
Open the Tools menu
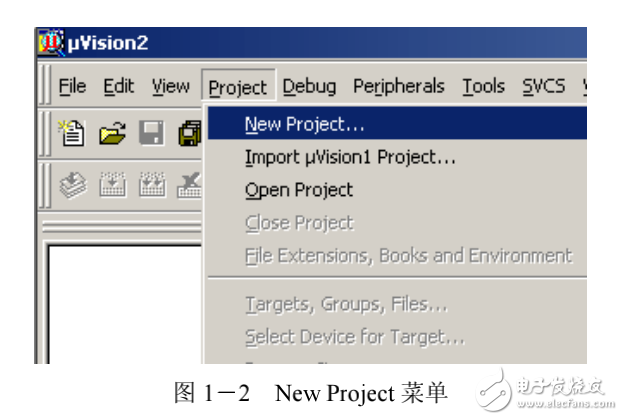point(483,87)
